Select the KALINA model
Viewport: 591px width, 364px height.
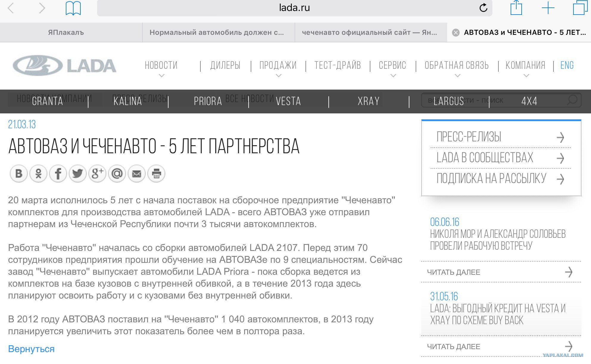(128, 101)
